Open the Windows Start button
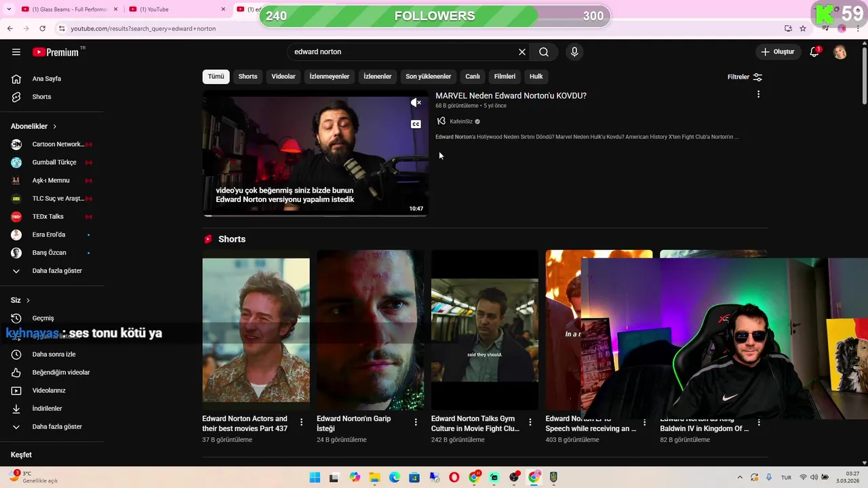Viewport: 868px width, 488px height. point(315,478)
